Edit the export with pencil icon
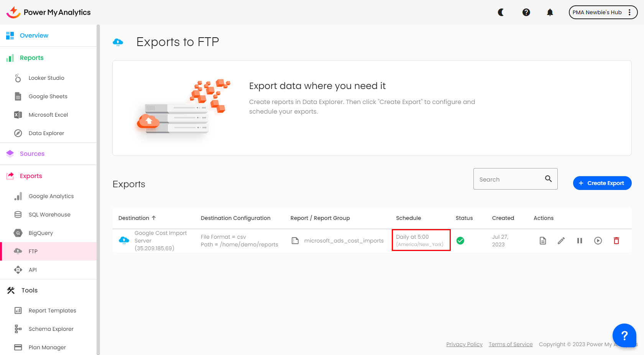The image size is (644, 355). point(561,241)
